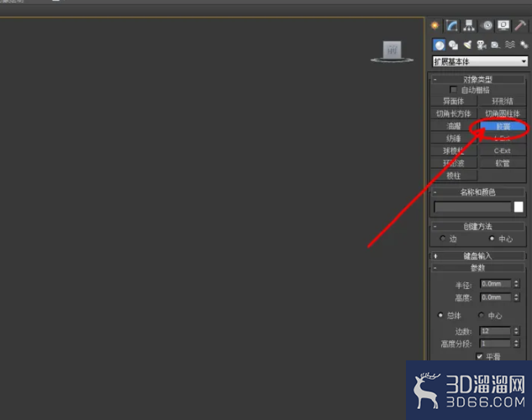Click the 环形结 button
The width and height of the screenshot is (532, 420).
(503, 101)
